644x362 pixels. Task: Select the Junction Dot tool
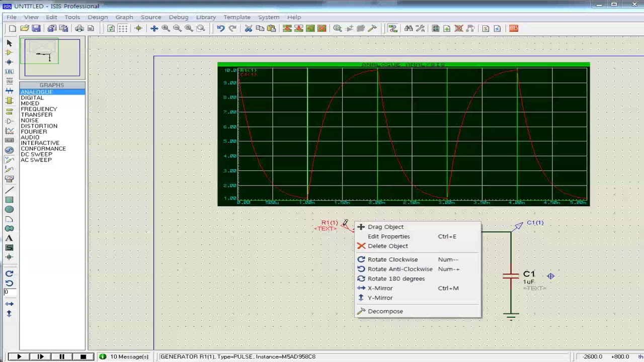pyautogui.click(x=9, y=62)
